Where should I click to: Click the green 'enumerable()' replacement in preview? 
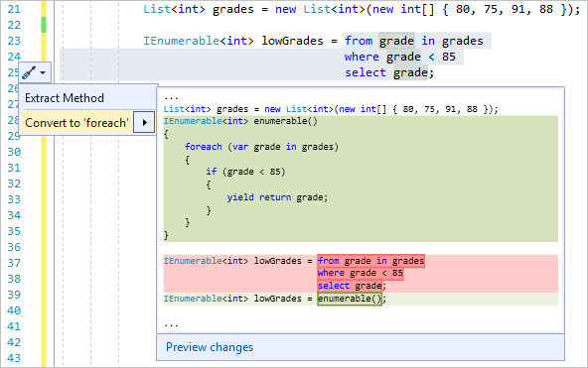click(350, 299)
